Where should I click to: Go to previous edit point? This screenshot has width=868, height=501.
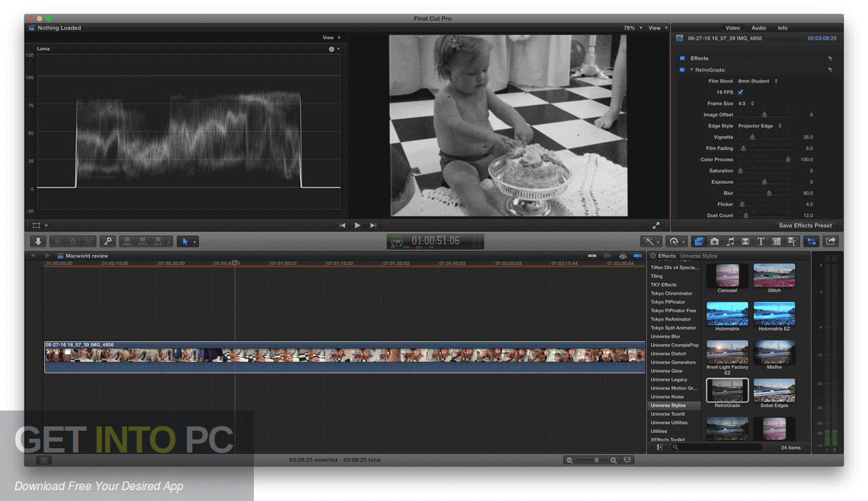342,225
